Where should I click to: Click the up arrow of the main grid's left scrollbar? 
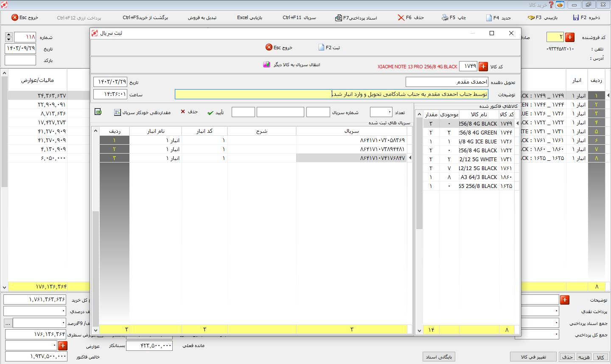(x=4, y=73)
